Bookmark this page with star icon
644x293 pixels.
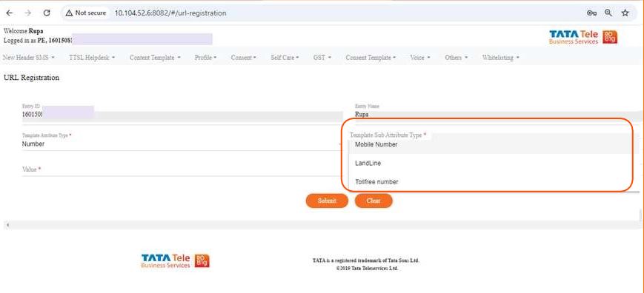point(625,13)
